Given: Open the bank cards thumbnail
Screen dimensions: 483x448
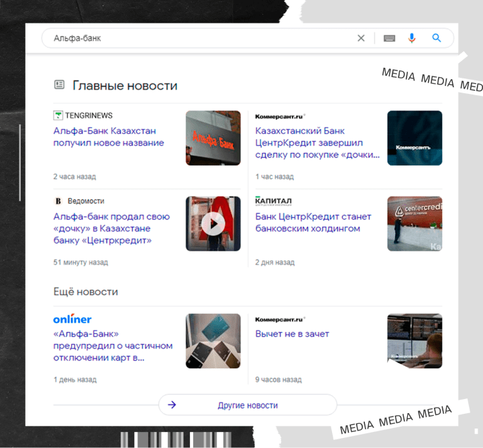Looking at the screenshot, I should (x=213, y=341).
